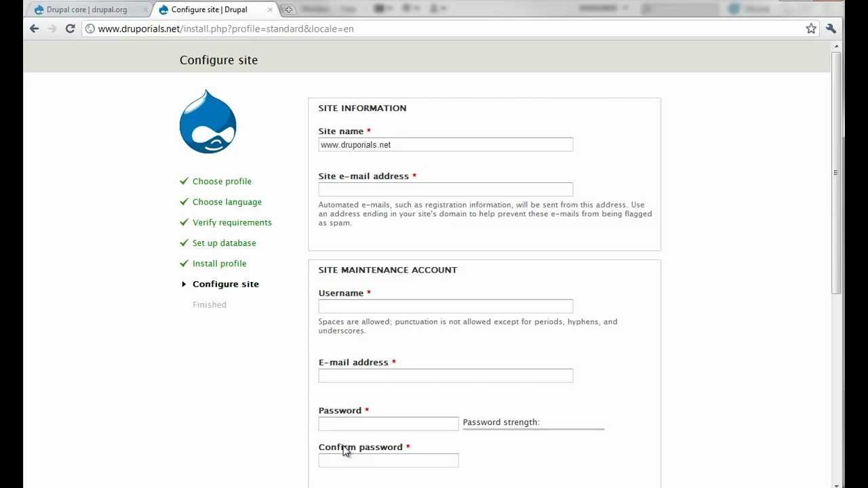Focus the maintenance account E-mail address field
Image resolution: width=868 pixels, height=488 pixels.
click(x=446, y=375)
